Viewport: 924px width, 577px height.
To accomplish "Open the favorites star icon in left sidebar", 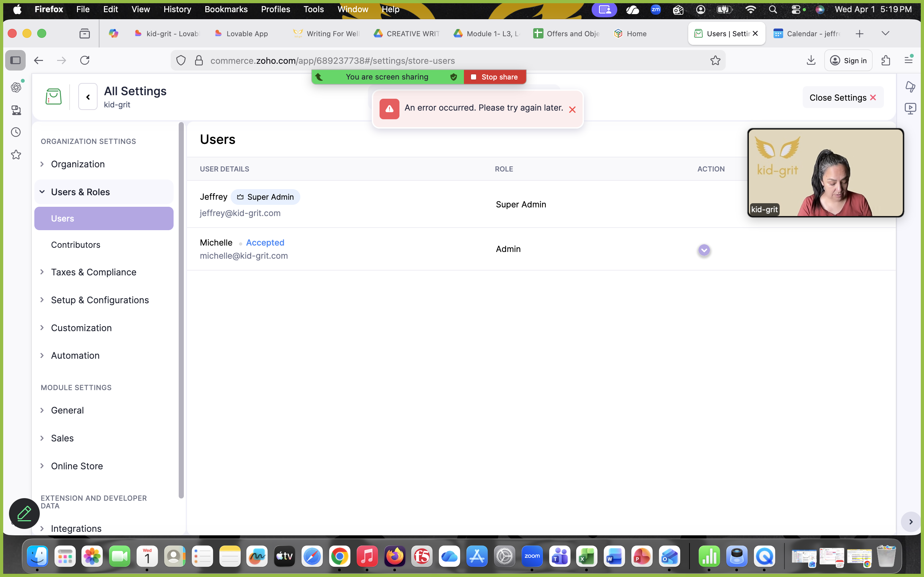I will [16, 155].
